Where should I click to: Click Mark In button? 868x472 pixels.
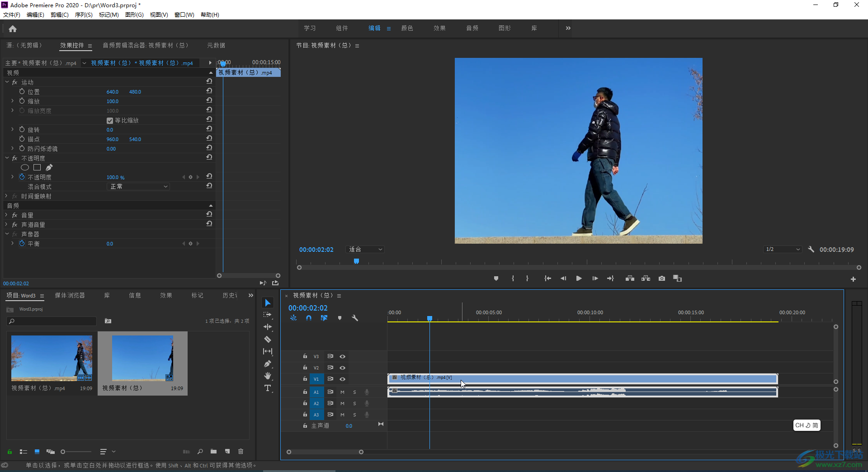513,278
